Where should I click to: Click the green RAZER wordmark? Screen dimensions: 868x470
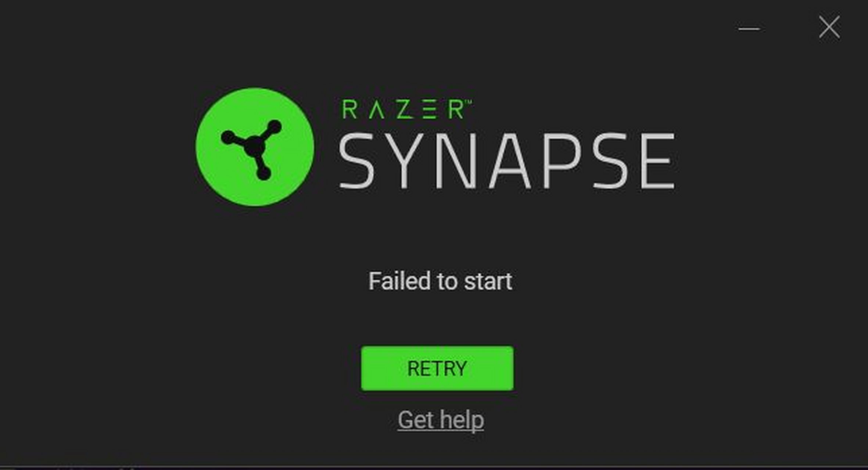(406, 109)
